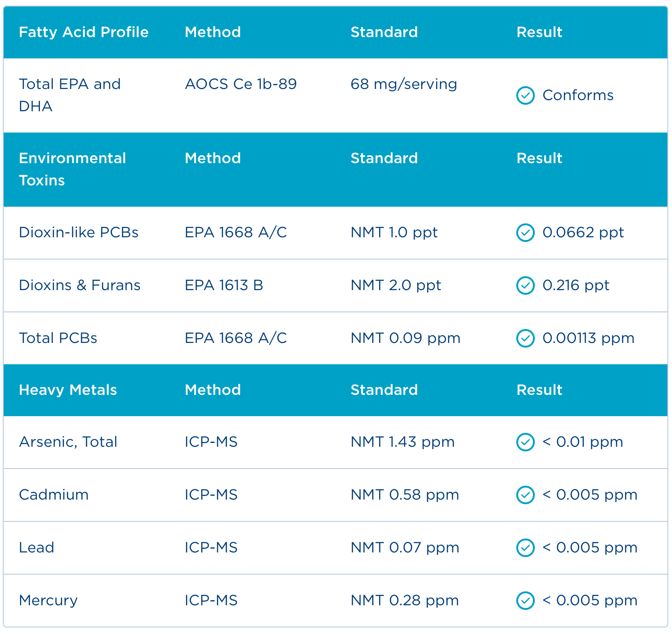The image size is (672, 634).
Task: Click EPA 1668 A/C in Dioxin-like PCBs row
Action: [x=236, y=233]
